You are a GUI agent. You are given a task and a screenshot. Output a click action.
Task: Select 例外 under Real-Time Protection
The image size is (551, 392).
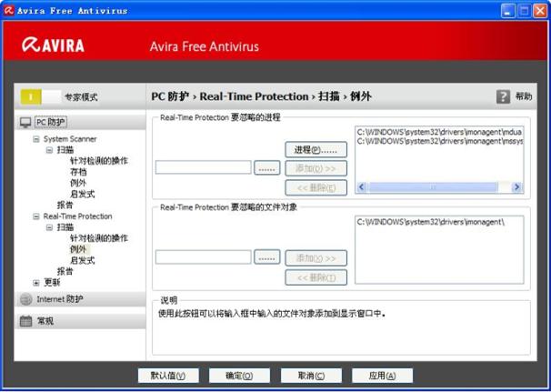point(78,249)
